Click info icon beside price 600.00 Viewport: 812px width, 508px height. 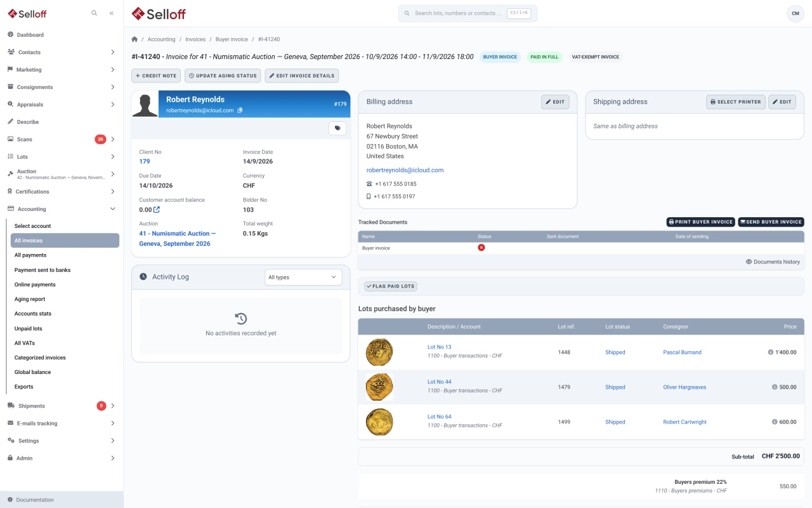point(775,422)
